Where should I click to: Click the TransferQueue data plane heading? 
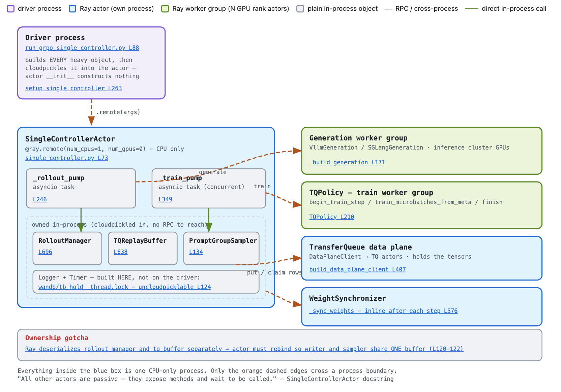(x=360, y=247)
